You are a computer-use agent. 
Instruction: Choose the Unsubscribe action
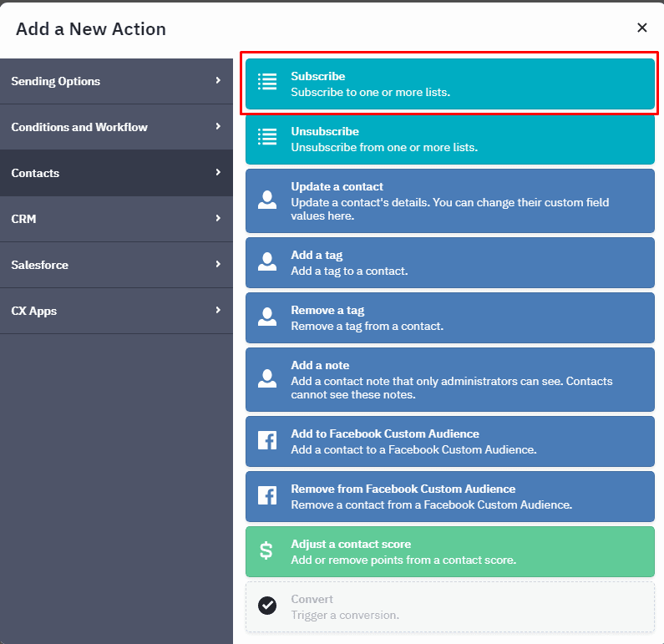[x=450, y=139]
